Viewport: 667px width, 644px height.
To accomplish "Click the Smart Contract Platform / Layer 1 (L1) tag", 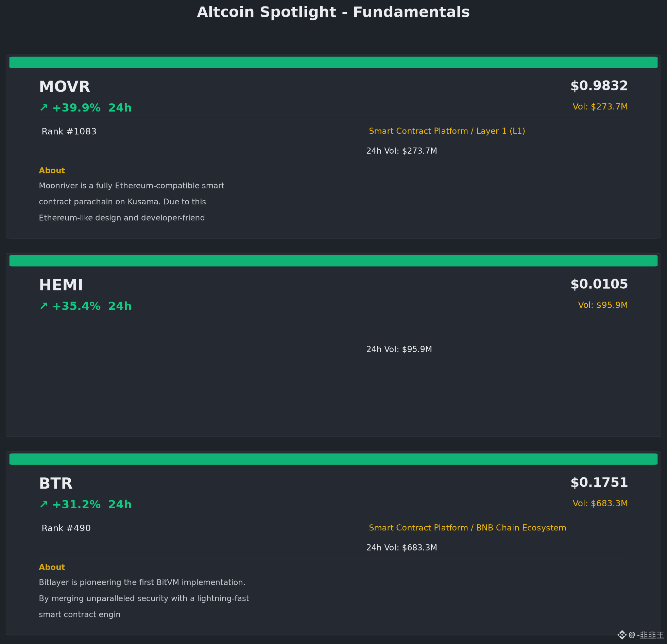I will point(447,131).
